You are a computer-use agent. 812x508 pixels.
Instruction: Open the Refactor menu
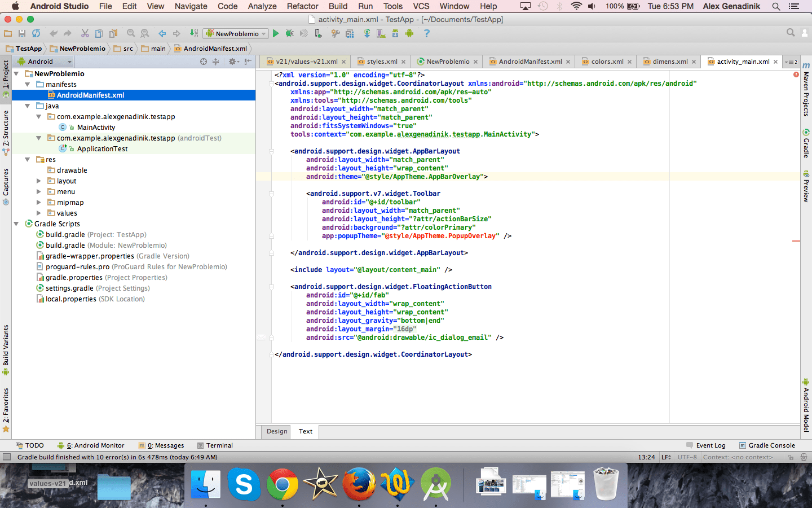[302, 6]
